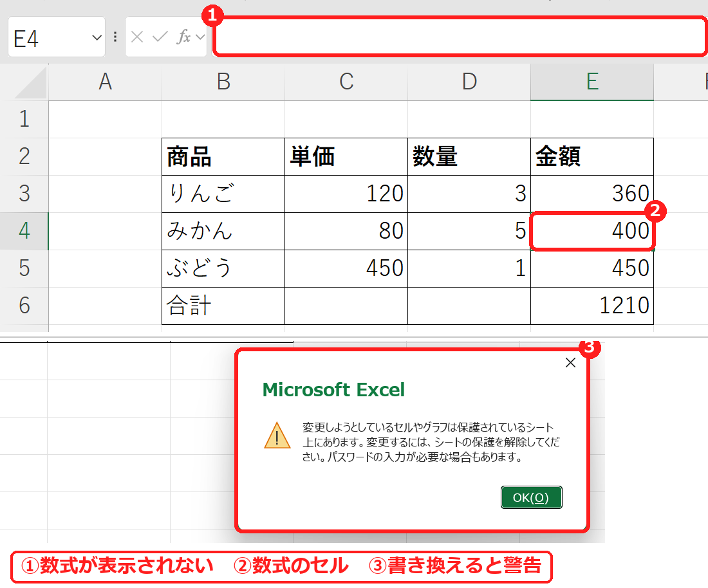Select row 4 header
The image size is (708, 588).
point(24,231)
